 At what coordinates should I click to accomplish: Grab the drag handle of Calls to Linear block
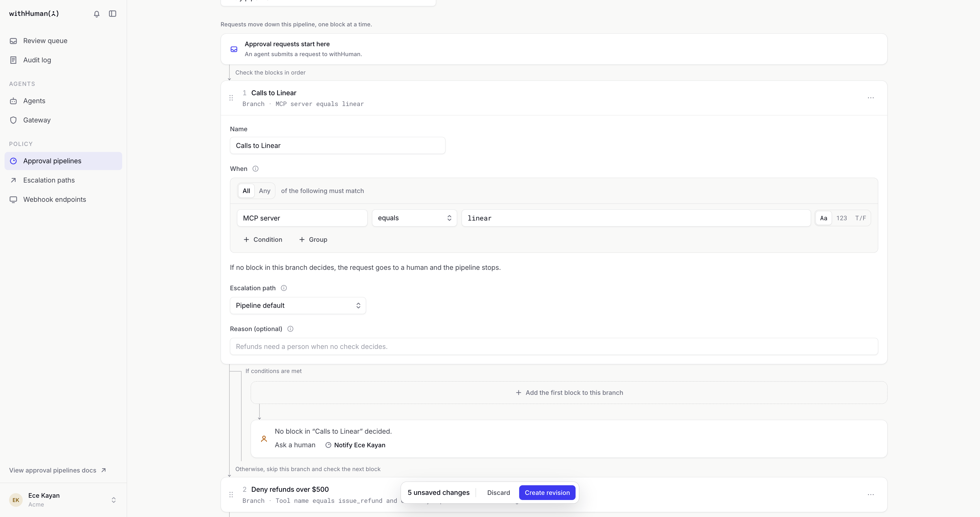(x=231, y=98)
